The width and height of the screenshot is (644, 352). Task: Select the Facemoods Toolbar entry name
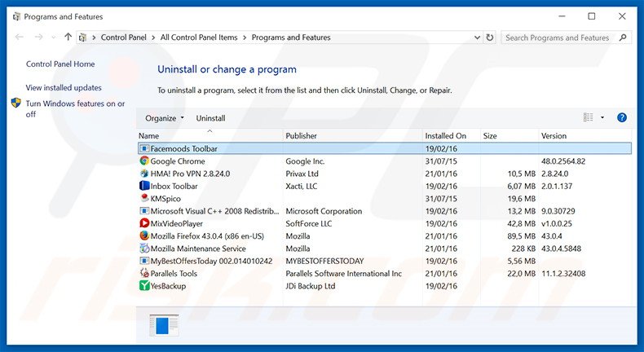pos(184,148)
